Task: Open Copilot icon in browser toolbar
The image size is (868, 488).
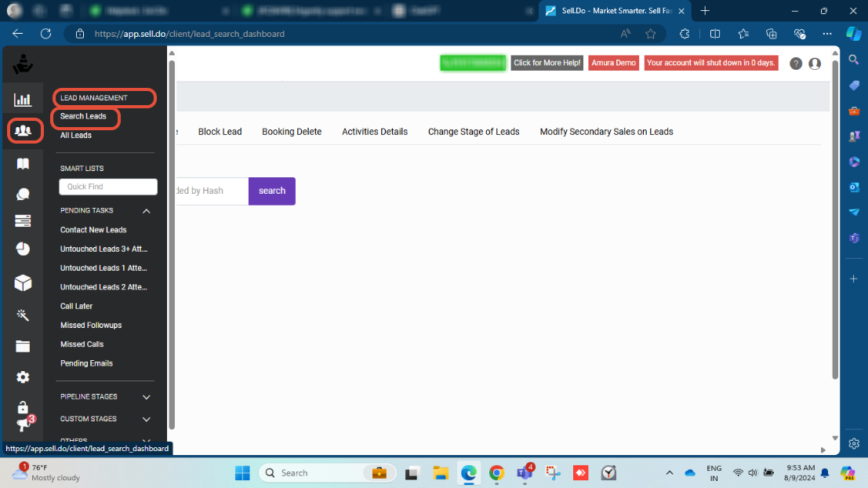Action: (x=854, y=34)
